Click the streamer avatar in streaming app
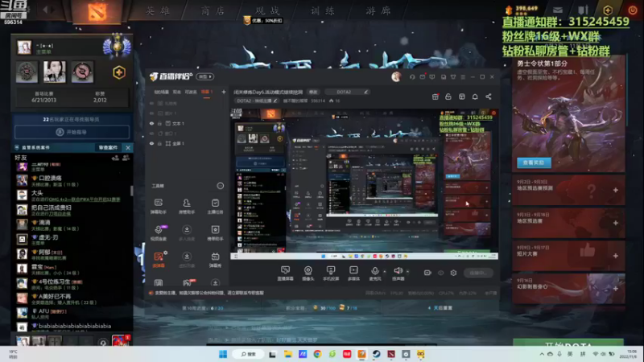The height and width of the screenshot is (362, 644). [396, 76]
